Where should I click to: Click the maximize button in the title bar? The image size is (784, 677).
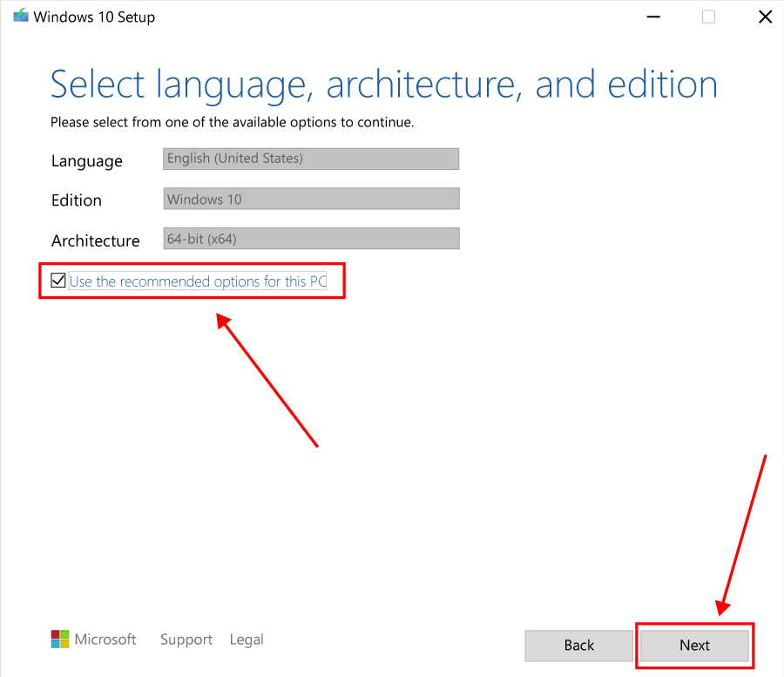[x=708, y=17]
